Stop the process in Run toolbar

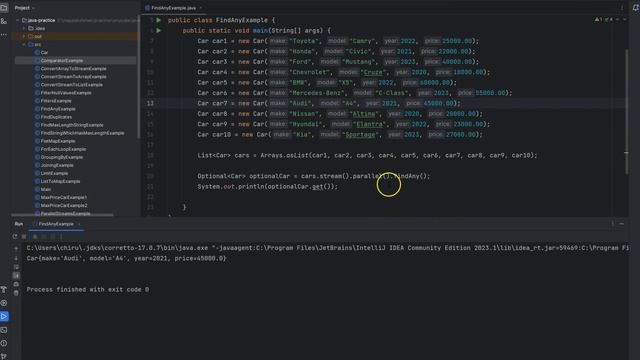click(24, 236)
